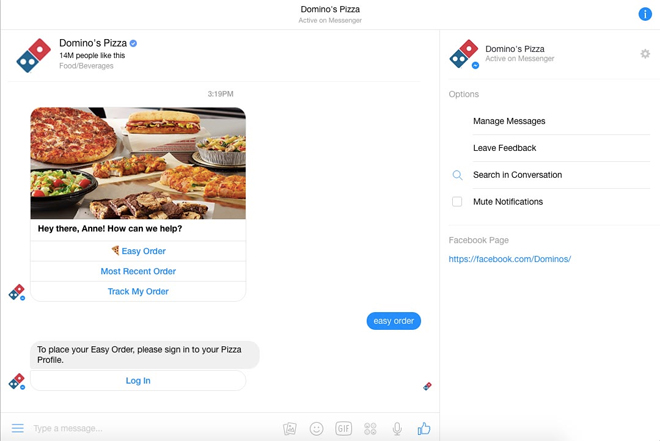
Task: Click the Domino's logo in the conversation header
Action: tap(33, 56)
